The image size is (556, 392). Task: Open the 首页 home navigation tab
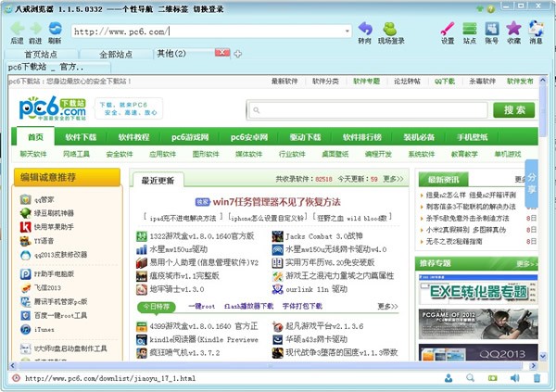(36, 136)
